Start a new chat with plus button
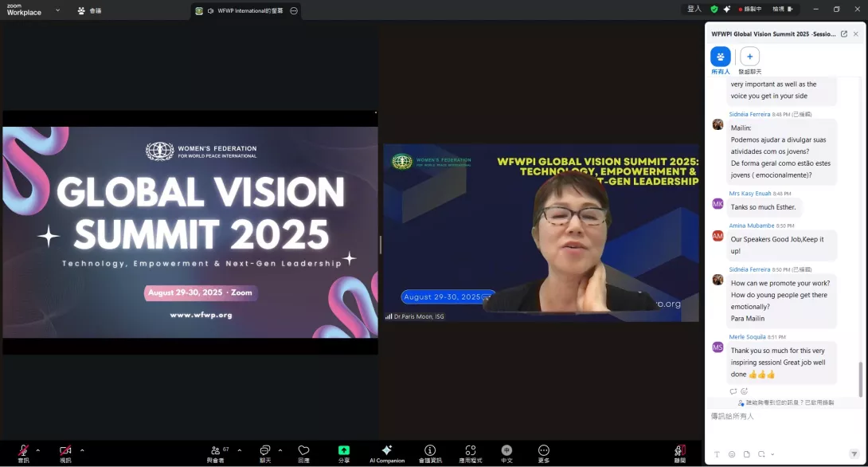Screen dimensions: 868x467 (749, 60)
